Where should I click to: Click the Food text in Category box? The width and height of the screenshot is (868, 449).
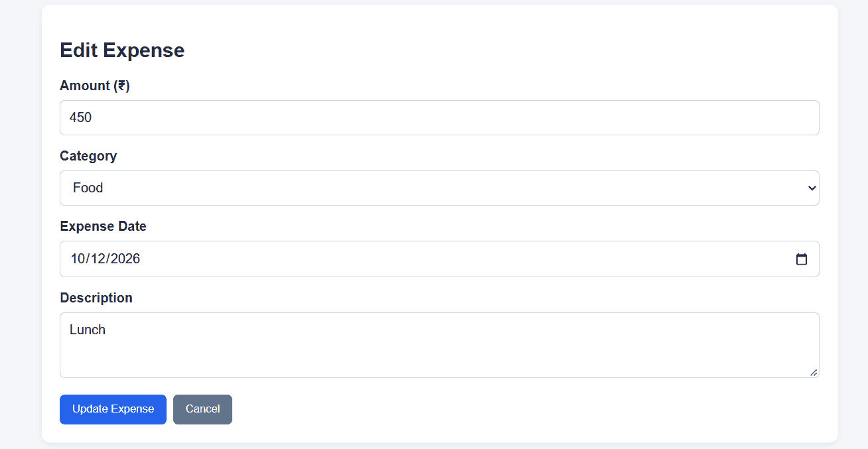point(88,188)
